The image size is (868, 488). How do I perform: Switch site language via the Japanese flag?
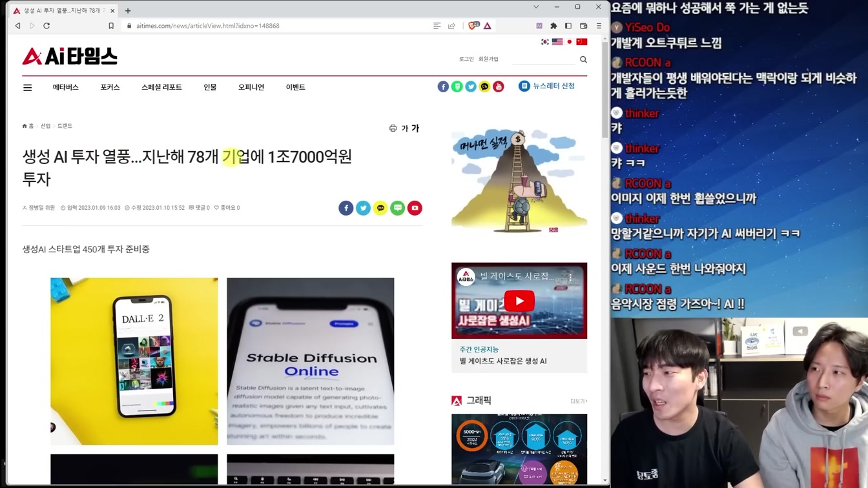[x=570, y=42]
